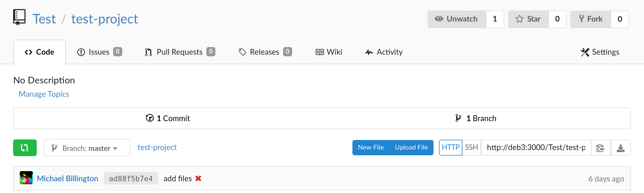The width and height of the screenshot is (644, 193).
Task: Open the Issues tab
Action: tap(99, 52)
